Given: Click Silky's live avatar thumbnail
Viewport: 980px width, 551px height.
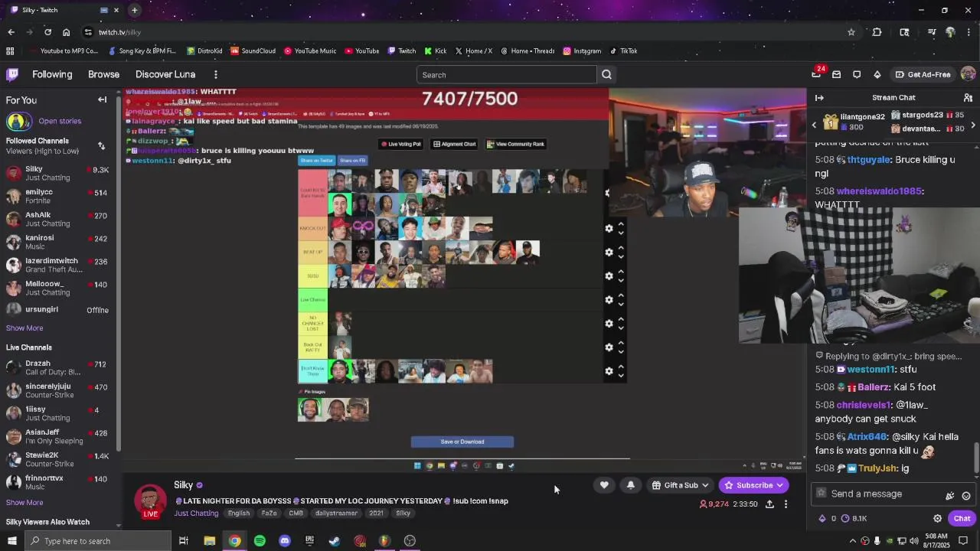Looking at the screenshot, I should tap(151, 500).
